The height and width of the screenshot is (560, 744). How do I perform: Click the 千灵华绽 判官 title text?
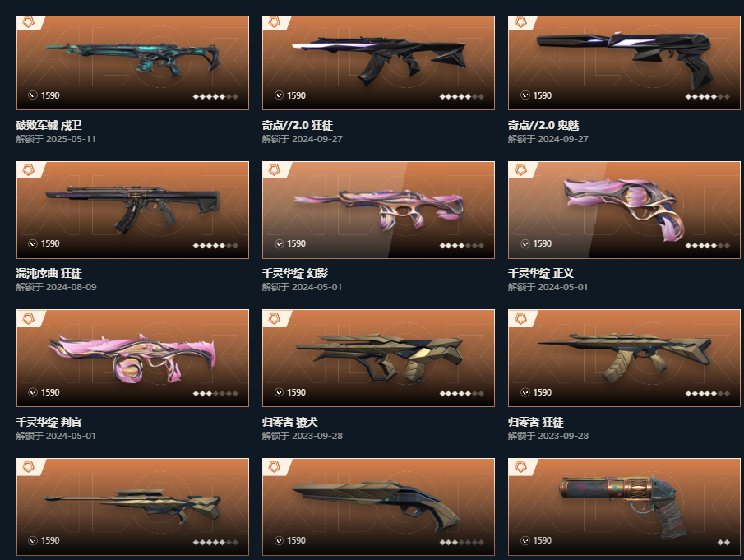(x=49, y=421)
